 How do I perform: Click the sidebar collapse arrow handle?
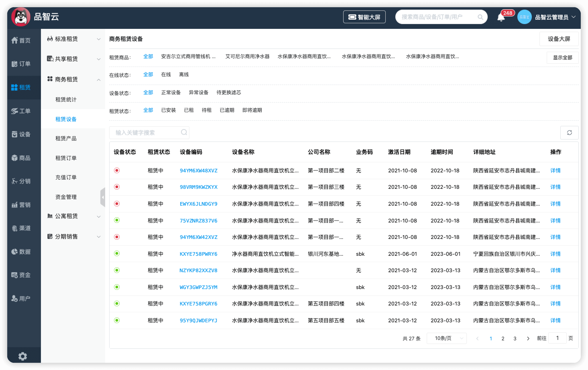click(103, 197)
